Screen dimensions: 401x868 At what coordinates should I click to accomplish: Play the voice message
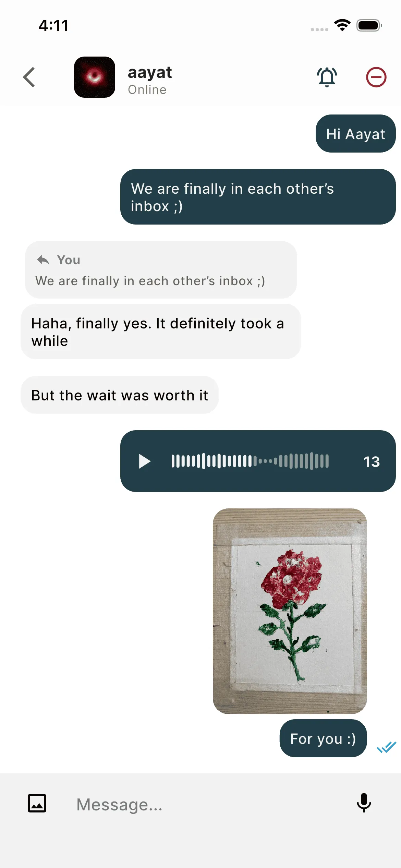point(145,461)
